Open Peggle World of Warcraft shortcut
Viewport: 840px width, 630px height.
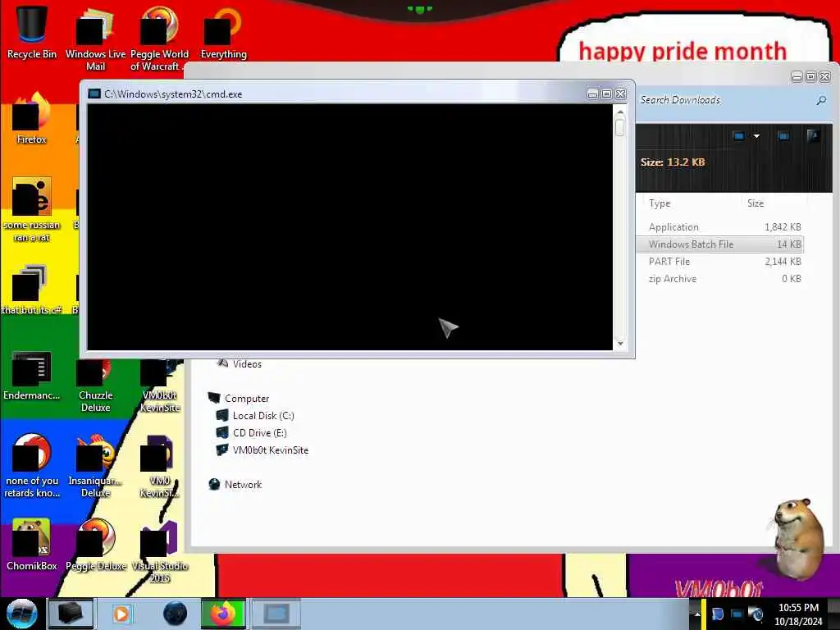click(159, 39)
